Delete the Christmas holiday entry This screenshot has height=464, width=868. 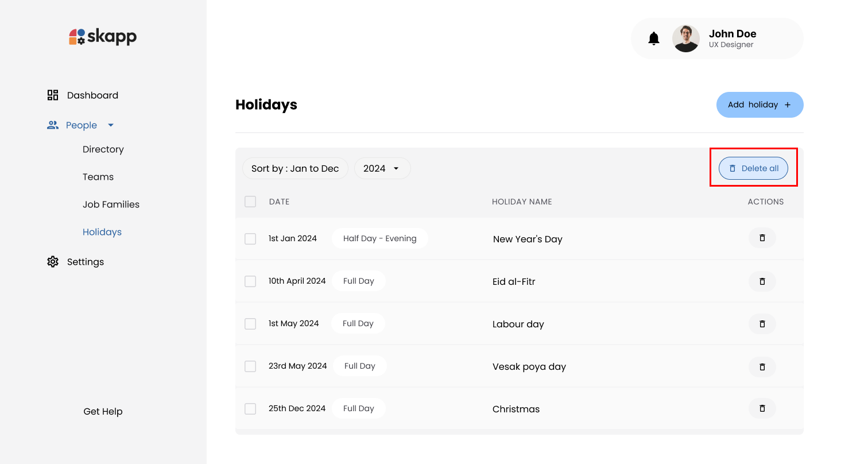pyautogui.click(x=762, y=408)
